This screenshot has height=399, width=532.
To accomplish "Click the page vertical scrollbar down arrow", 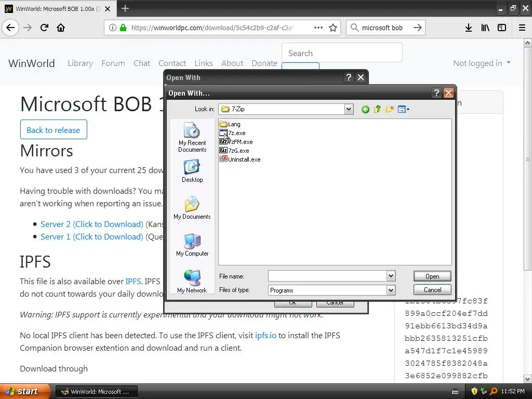I will tap(528, 379).
